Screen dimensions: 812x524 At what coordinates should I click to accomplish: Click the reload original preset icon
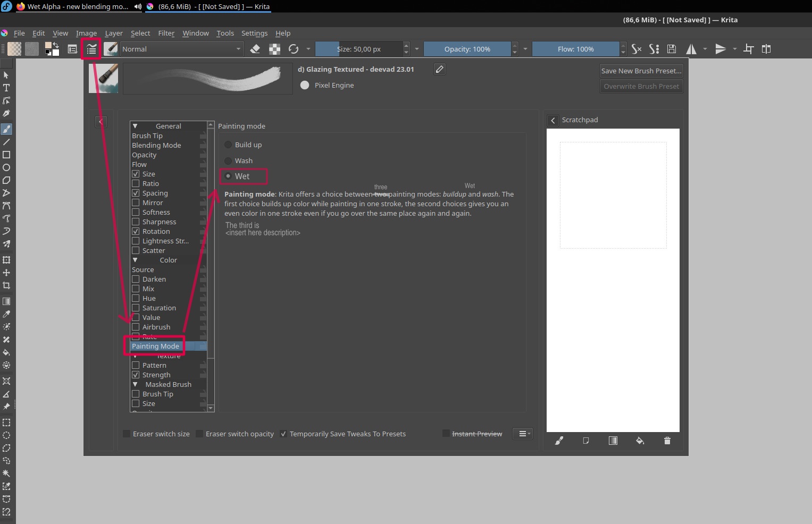(294, 49)
